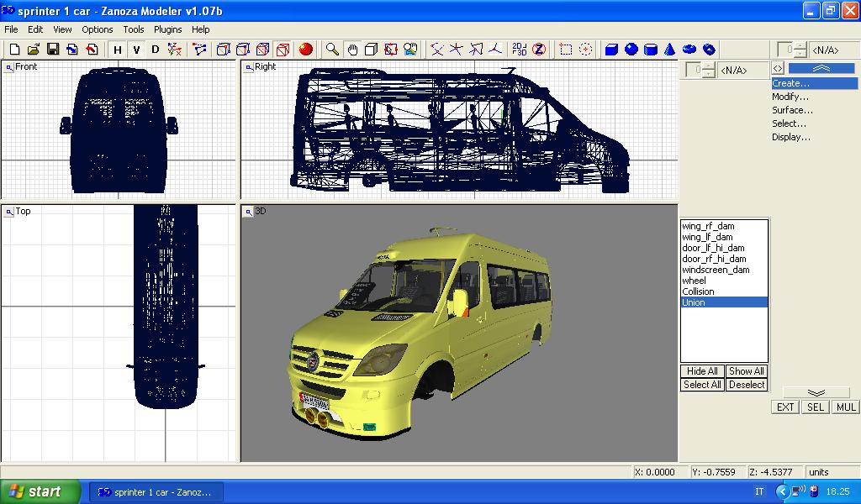861x504 pixels.
Task: Click the XYZ axes icon in toolbar
Action: pyautogui.click(x=175, y=50)
